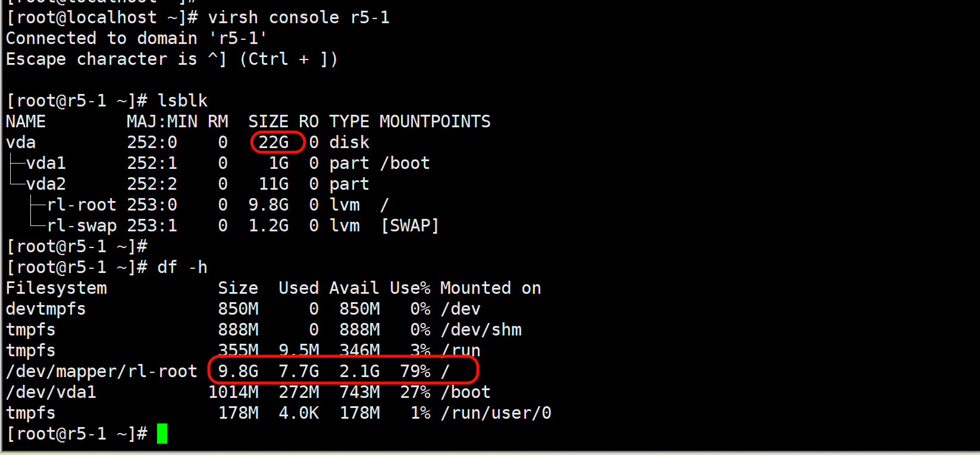The height and width of the screenshot is (455, 980).
Task: Click the '/dev/vda1' filesystem entry
Action: pos(51,393)
